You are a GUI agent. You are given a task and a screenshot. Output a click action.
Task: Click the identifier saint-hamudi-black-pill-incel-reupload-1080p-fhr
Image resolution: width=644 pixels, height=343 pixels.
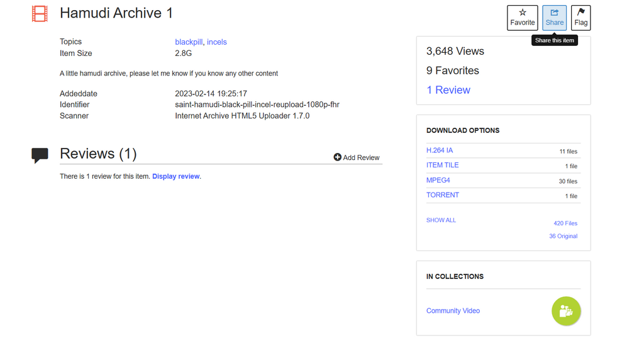pos(257,104)
